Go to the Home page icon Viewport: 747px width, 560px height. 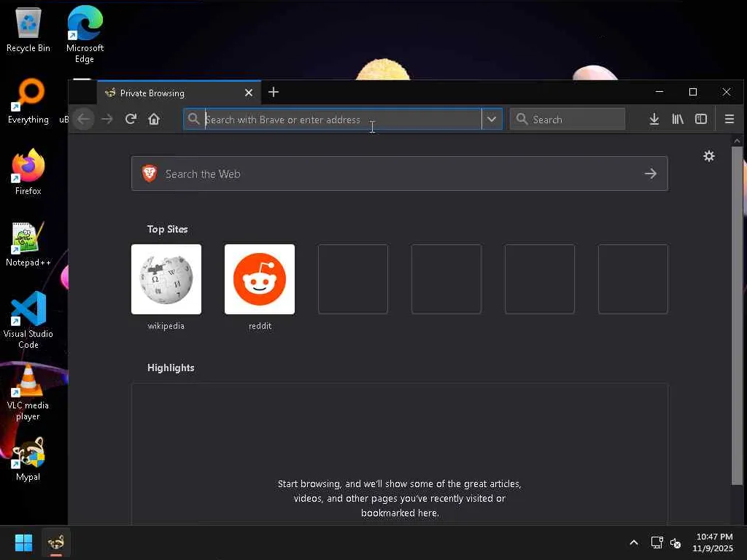(x=154, y=119)
